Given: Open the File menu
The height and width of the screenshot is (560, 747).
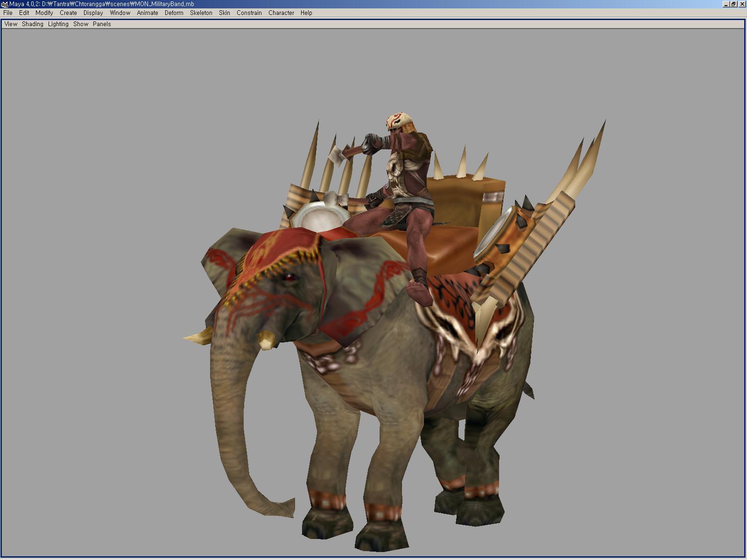Looking at the screenshot, I should pos(8,13).
